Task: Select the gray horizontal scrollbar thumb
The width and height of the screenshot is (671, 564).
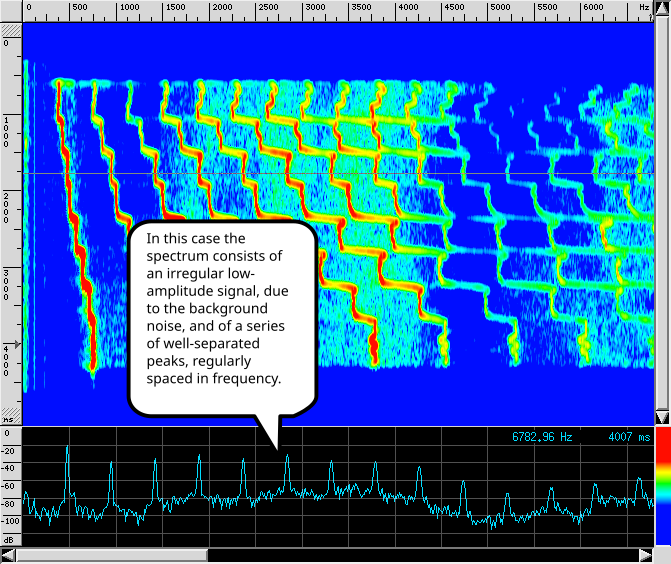Action: pyautogui.click(x=112, y=555)
